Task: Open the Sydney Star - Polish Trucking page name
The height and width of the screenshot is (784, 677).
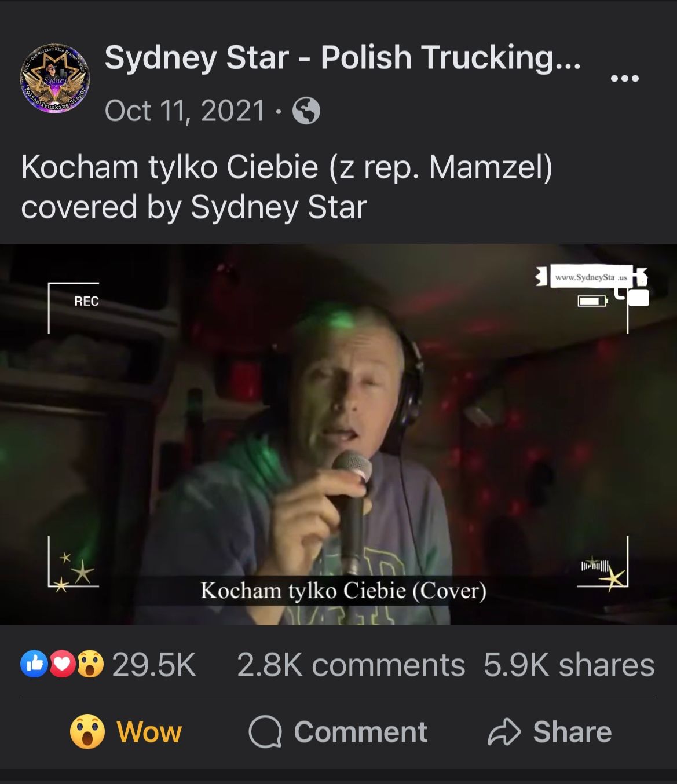Action: pos(342,58)
